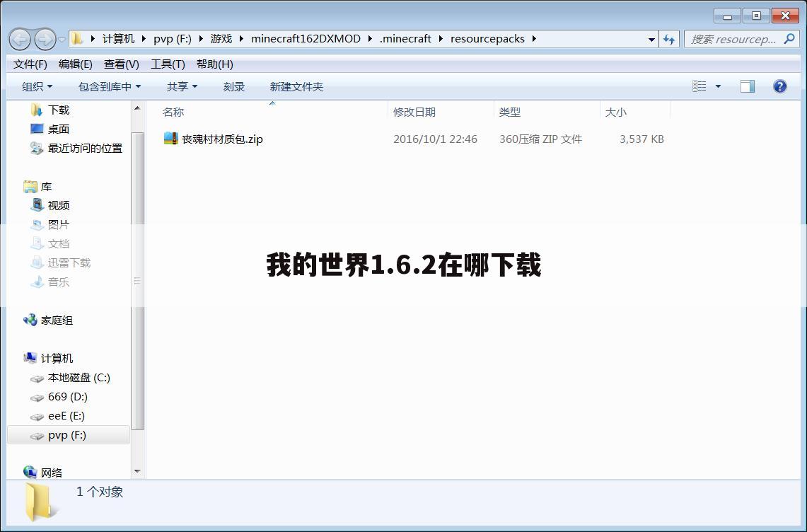This screenshot has width=807, height=532.
Task: Open 图片 library in the navigation pane
Action: coord(58,224)
